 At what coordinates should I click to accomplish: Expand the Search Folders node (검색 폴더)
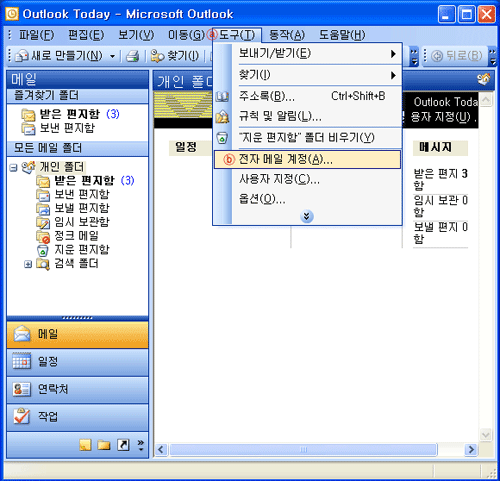coord(28,264)
